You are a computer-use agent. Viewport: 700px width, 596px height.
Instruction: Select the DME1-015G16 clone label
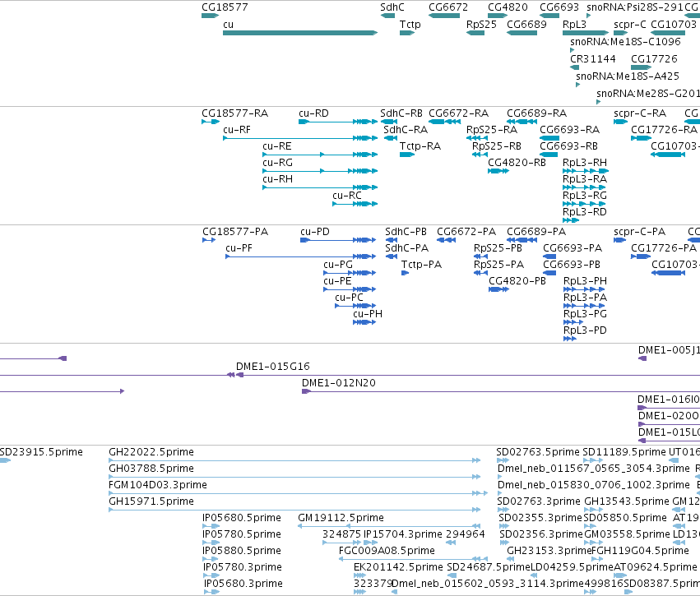[x=273, y=367]
